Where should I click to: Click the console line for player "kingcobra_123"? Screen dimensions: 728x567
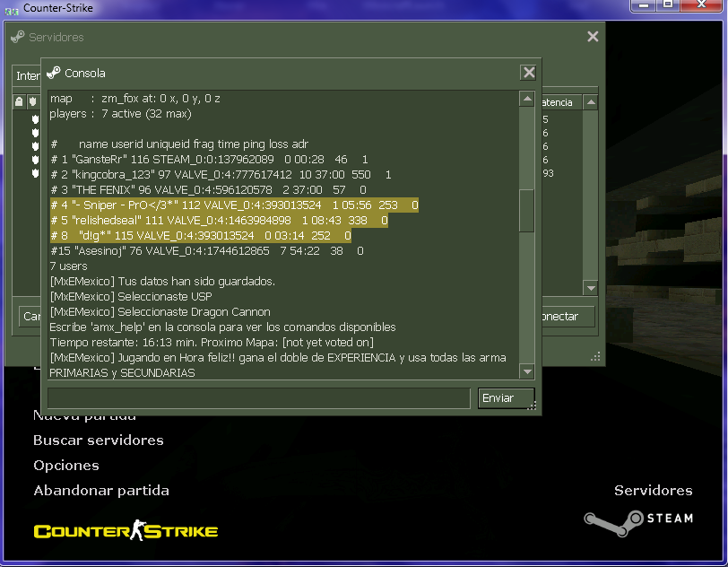tap(221, 175)
